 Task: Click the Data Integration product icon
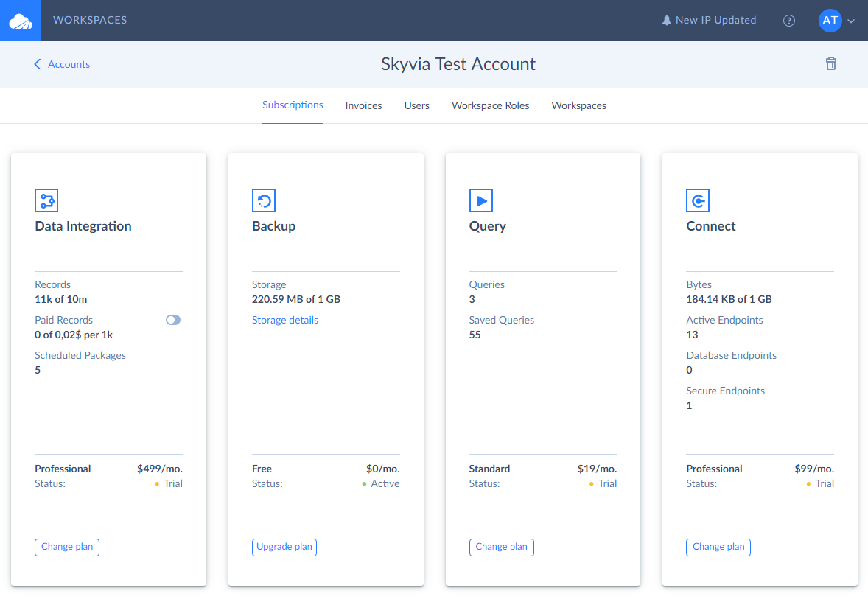(x=46, y=200)
